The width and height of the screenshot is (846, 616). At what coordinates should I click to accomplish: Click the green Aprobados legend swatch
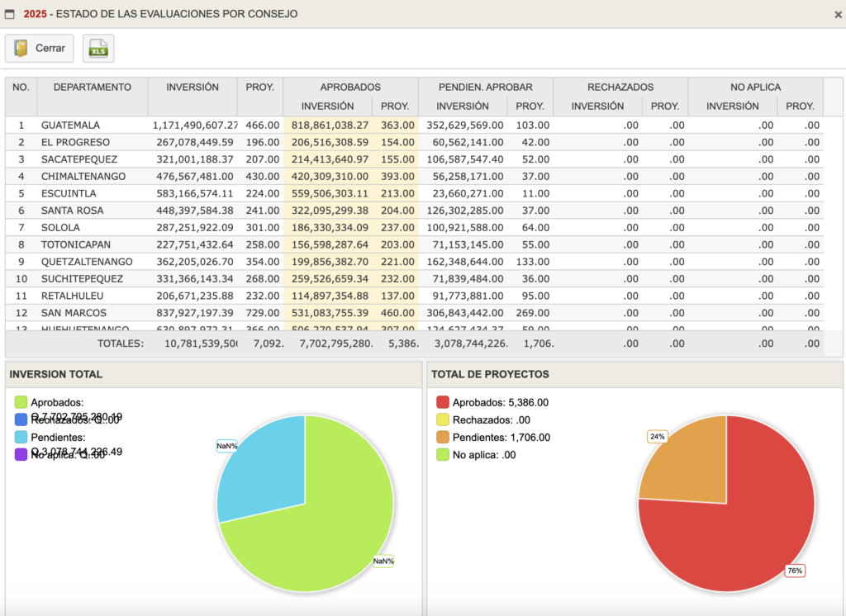(21, 402)
